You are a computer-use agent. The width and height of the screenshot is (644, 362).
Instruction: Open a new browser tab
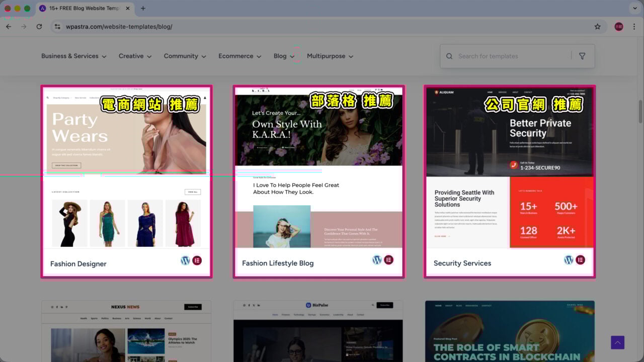click(143, 9)
